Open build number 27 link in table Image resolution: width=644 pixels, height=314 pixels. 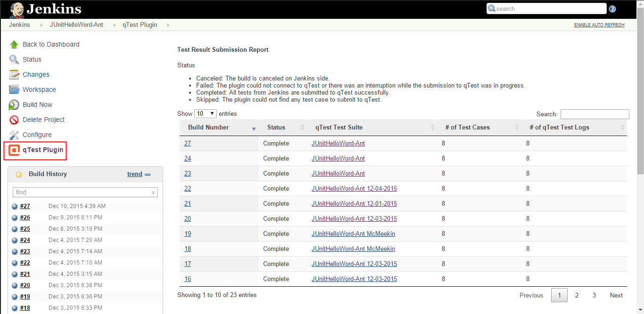(x=188, y=144)
